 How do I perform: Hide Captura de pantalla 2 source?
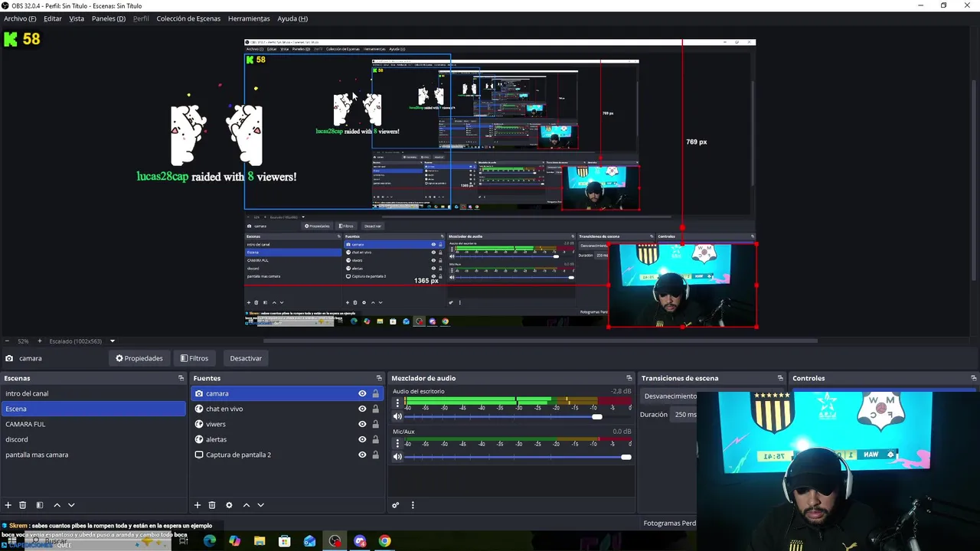362,455
